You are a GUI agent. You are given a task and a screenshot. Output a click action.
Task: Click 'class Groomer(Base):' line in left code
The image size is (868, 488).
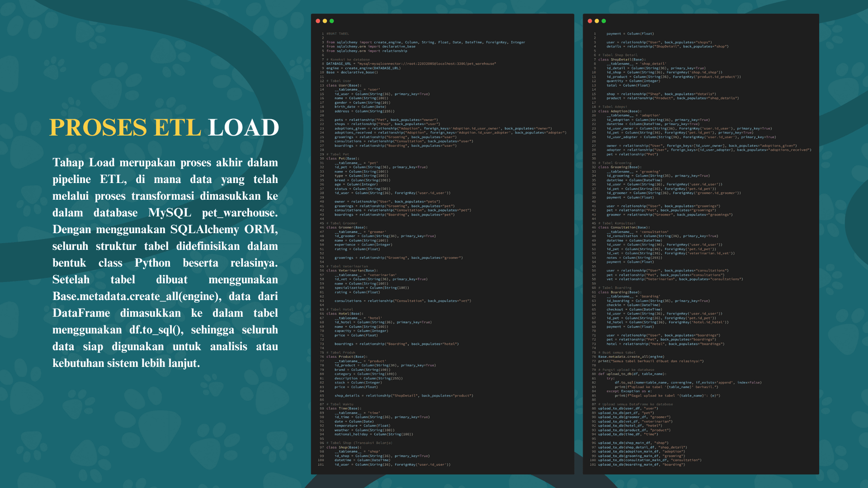tap(347, 228)
